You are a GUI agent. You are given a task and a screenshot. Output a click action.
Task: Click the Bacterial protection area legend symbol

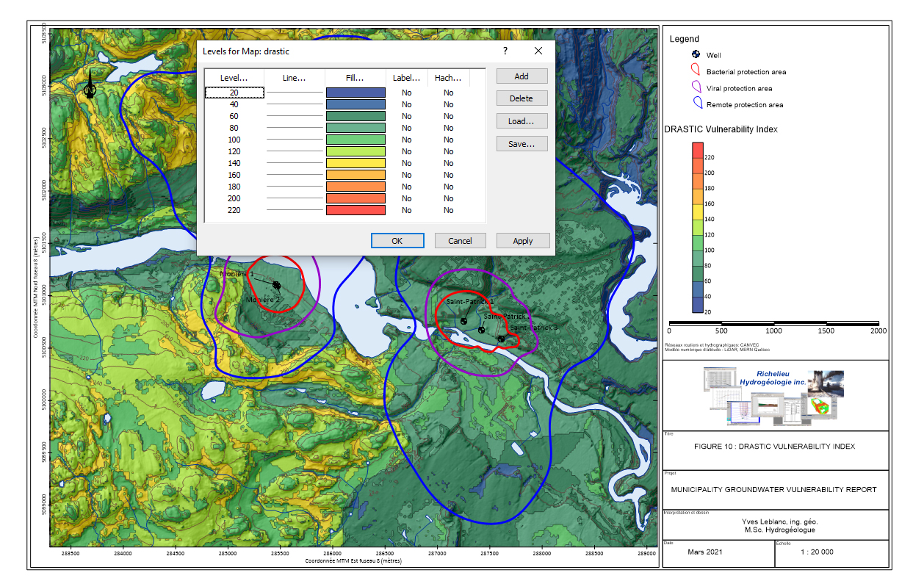pyautogui.click(x=695, y=71)
